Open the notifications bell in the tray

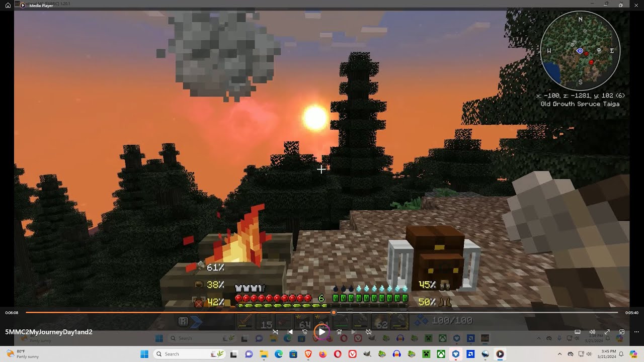pos(621,354)
